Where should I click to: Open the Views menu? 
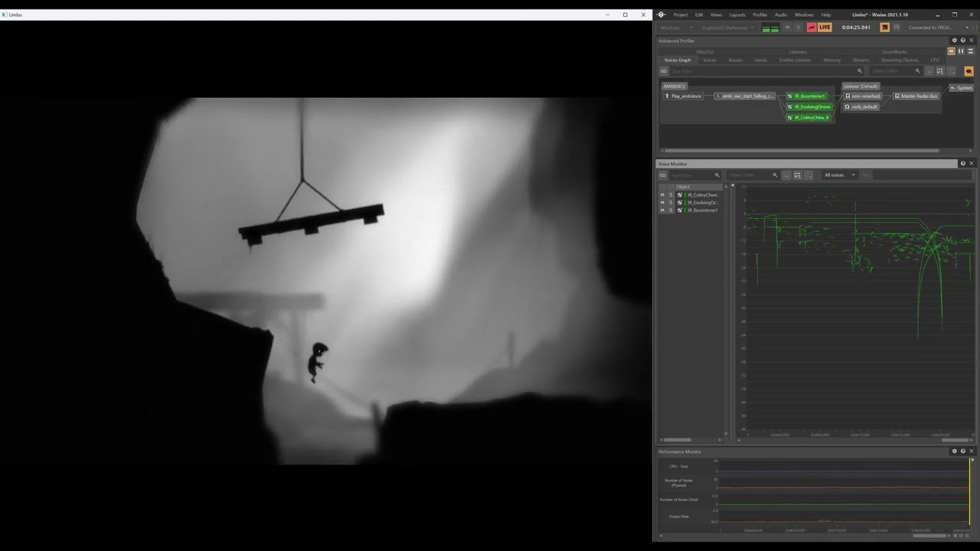pos(716,15)
